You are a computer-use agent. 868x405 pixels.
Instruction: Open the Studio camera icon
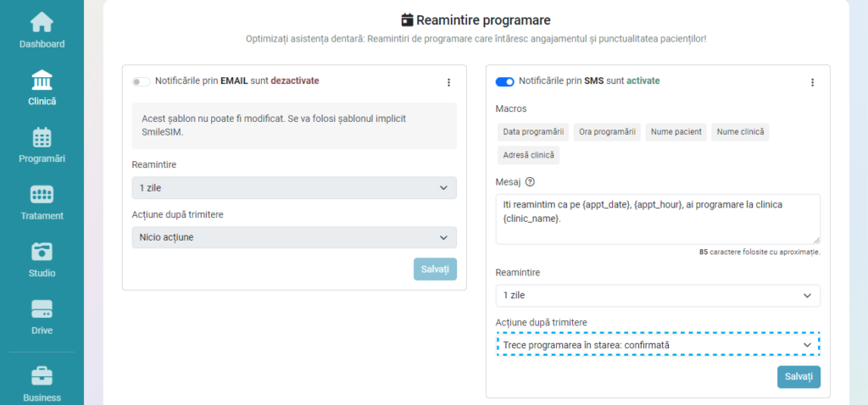pyautogui.click(x=42, y=252)
